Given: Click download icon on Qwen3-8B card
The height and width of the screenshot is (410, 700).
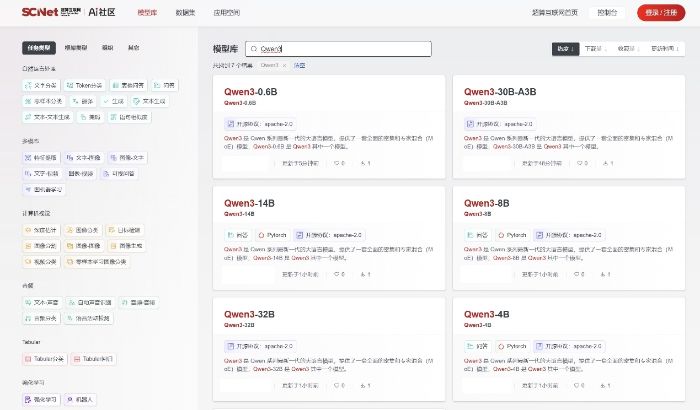Looking at the screenshot, I should pos(606,273).
